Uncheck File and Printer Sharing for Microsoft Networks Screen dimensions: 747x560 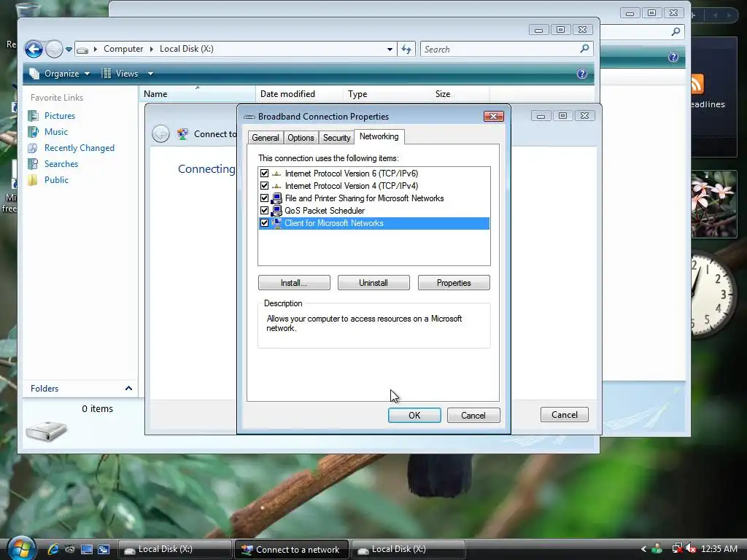point(264,198)
